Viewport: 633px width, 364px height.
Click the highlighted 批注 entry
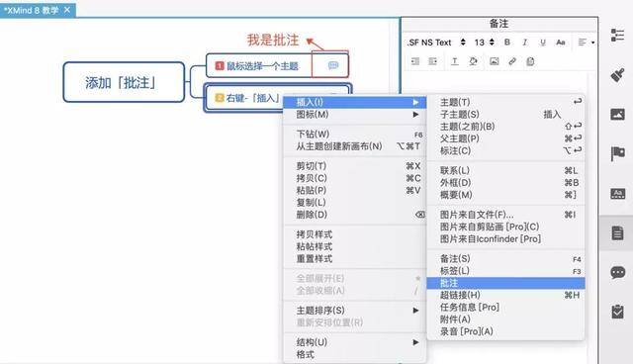coord(505,283)
